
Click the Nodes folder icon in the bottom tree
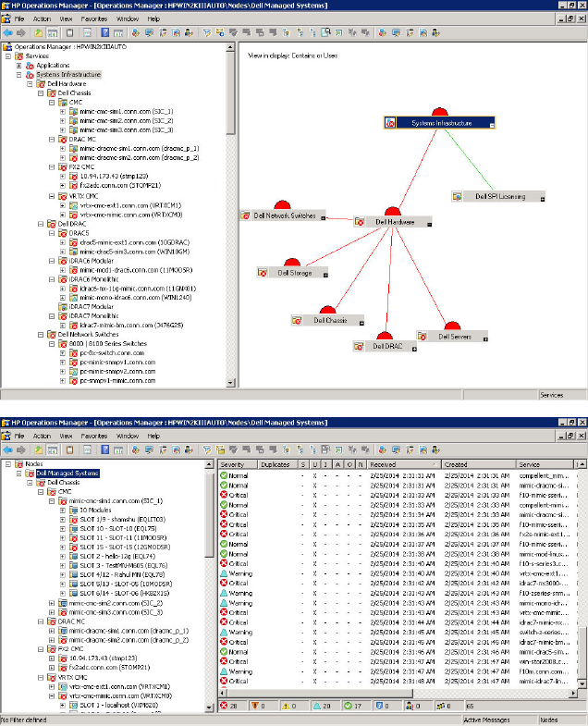click(x=19, y=464)
